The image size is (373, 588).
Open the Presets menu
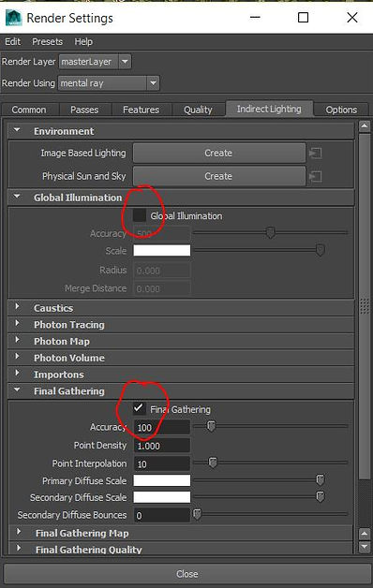(x=47, y=41)
